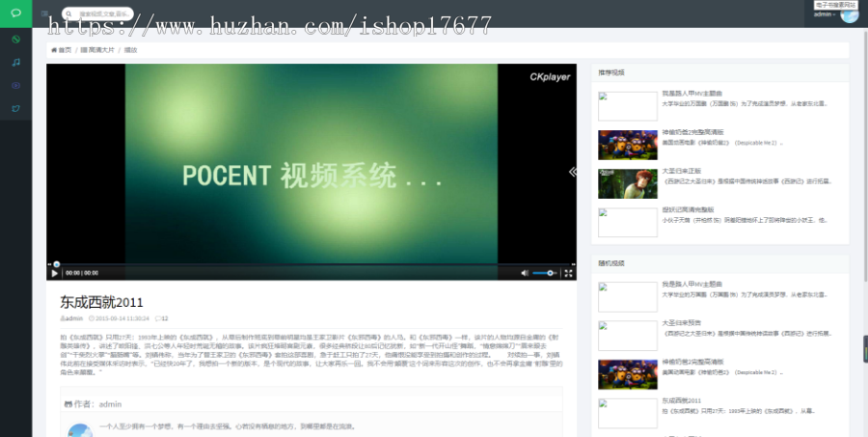Open 我是路人甲 thumbnail in random videos

(628, 297)
